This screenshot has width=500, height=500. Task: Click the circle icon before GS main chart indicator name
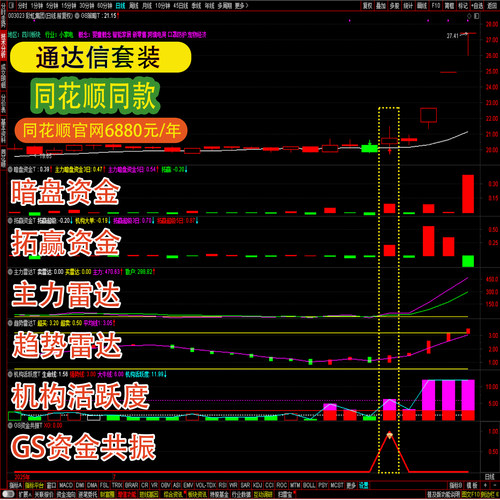77,16
